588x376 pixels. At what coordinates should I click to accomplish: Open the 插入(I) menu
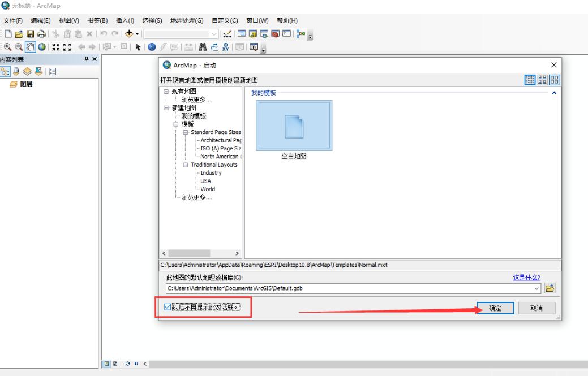pos(125,20)
